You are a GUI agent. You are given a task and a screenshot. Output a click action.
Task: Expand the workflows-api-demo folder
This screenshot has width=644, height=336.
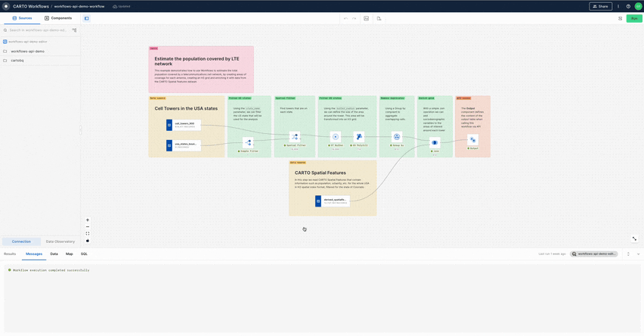(x=27, y=51)
